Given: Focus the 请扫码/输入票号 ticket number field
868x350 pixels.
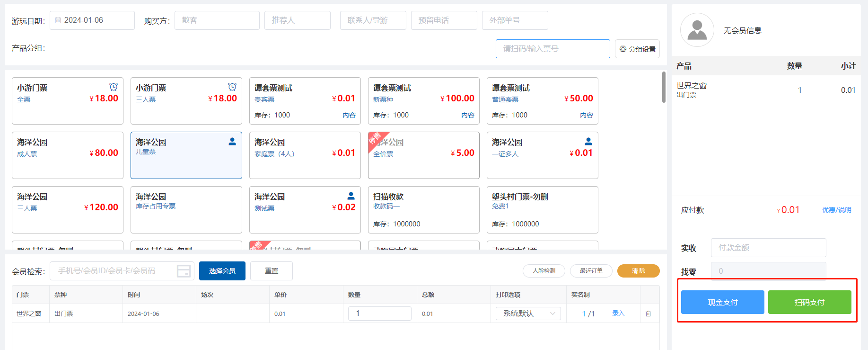Looking at the screenshot, I should point(552,49).
